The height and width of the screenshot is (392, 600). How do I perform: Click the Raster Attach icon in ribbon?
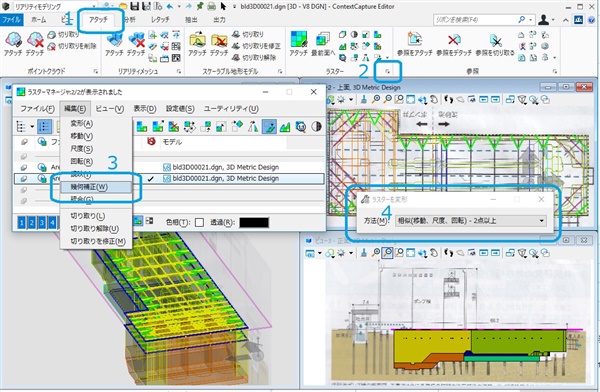click(x=298, y=39)
